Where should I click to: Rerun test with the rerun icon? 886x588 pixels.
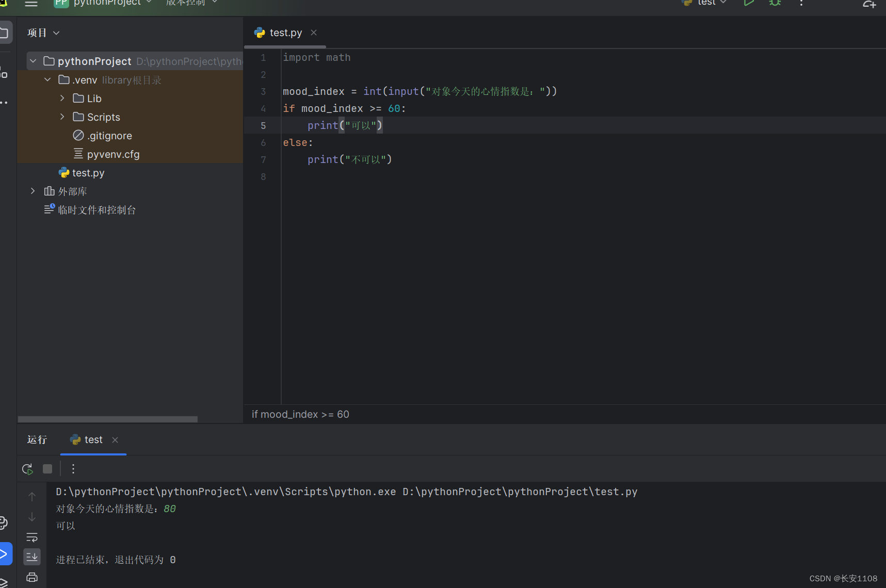(27, 469)
